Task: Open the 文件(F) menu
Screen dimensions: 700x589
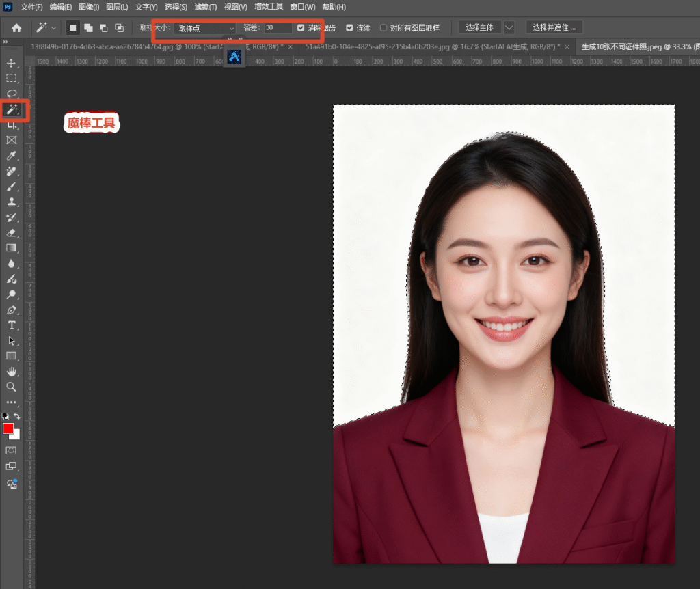Action: click(31, 7)
